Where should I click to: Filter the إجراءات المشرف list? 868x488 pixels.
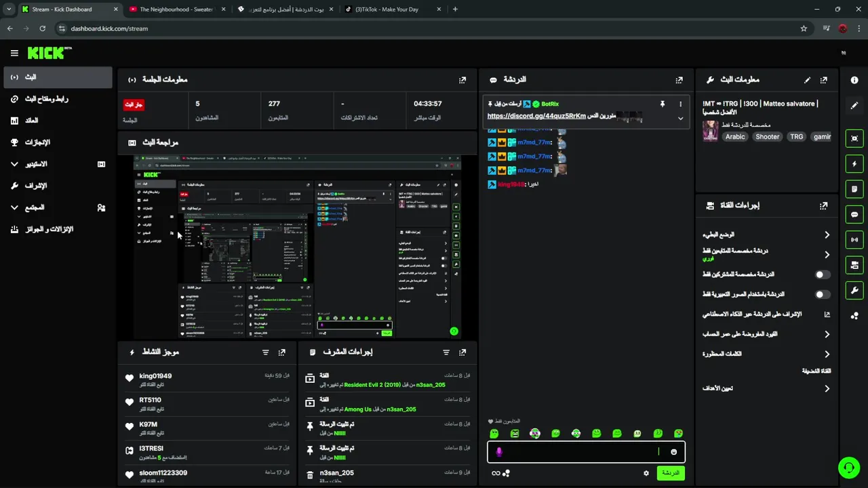(x=446, y=352)
